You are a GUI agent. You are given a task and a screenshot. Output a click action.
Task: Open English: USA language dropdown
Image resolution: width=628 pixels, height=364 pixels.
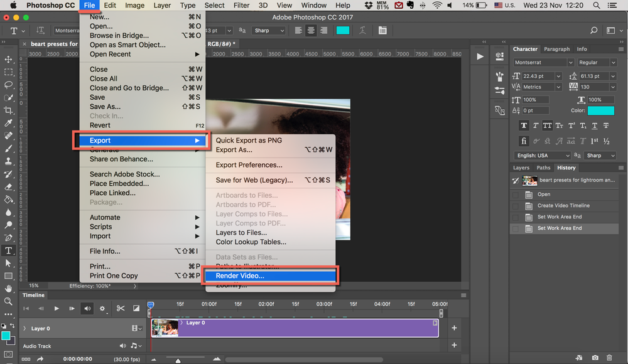click(543, 156)
